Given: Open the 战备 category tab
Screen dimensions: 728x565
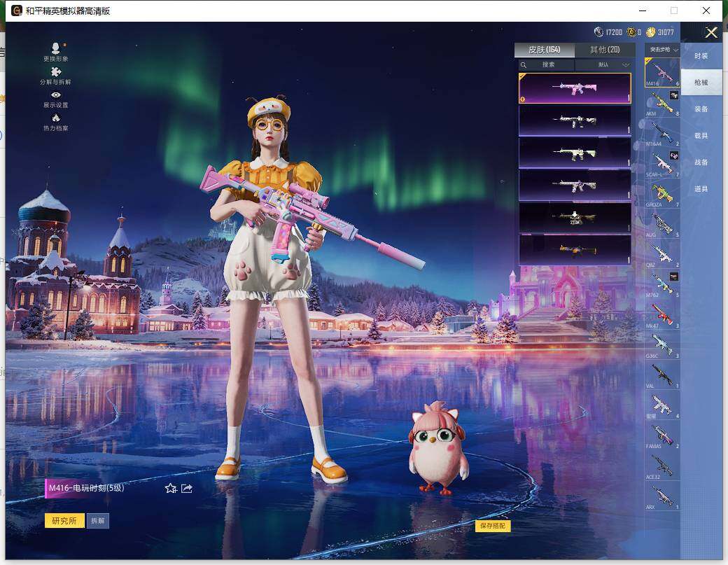Looking at the screenshot, I should click(701, 162).
